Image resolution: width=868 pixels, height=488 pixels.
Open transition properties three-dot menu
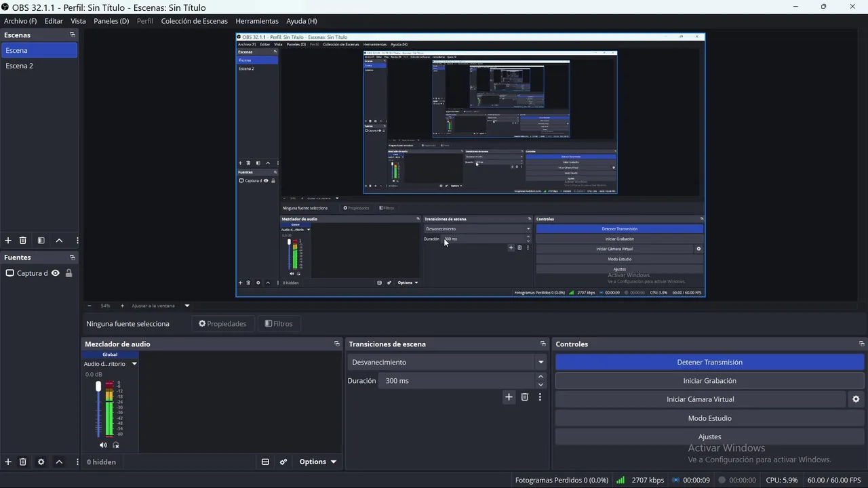pyautogui.click(x=540, y=397)
